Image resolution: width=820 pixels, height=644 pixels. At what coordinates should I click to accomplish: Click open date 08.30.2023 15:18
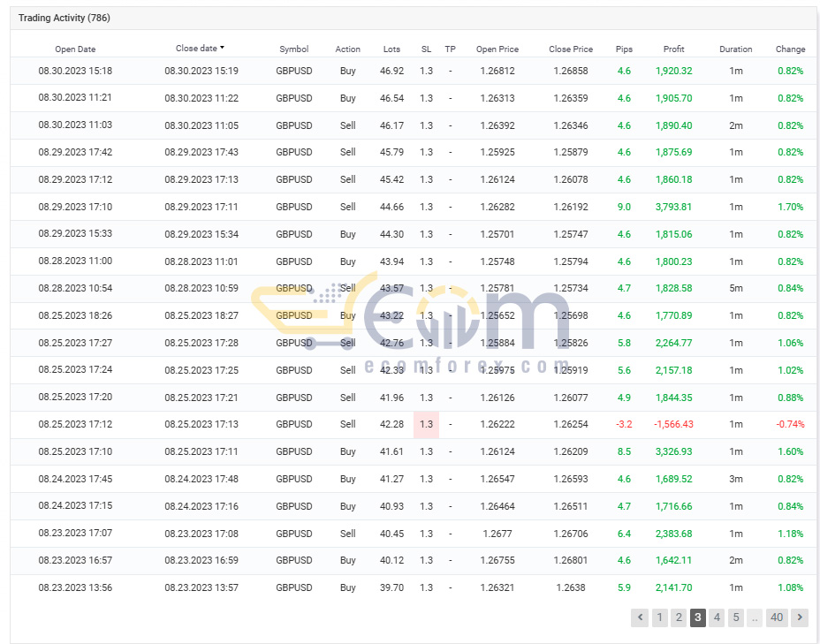(x=75, y=71)
